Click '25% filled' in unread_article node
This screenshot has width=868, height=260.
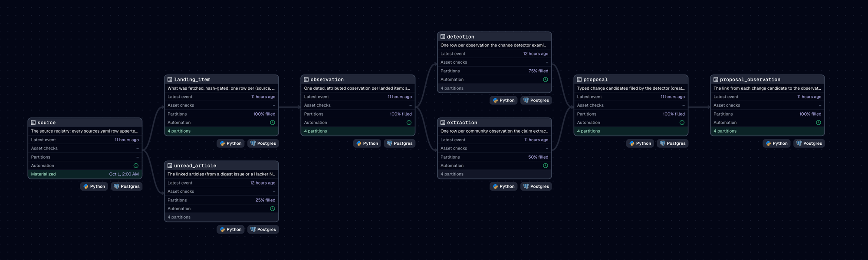[x=265, y=200]
